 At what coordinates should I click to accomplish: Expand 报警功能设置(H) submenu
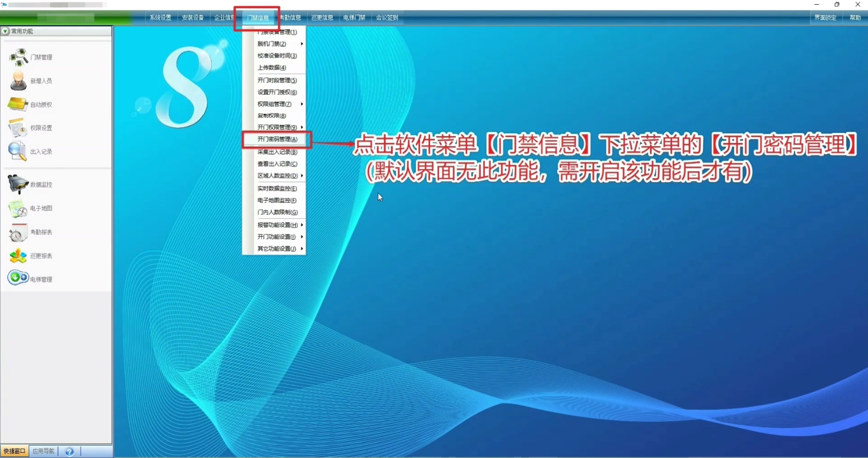278,225
